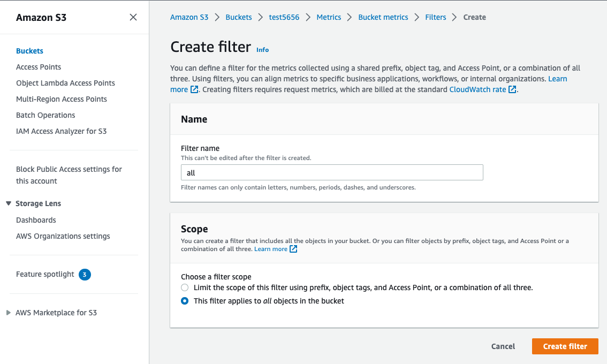Edit the Filter name input field
This screenshot has width=607, height=364.
point(331,172)
